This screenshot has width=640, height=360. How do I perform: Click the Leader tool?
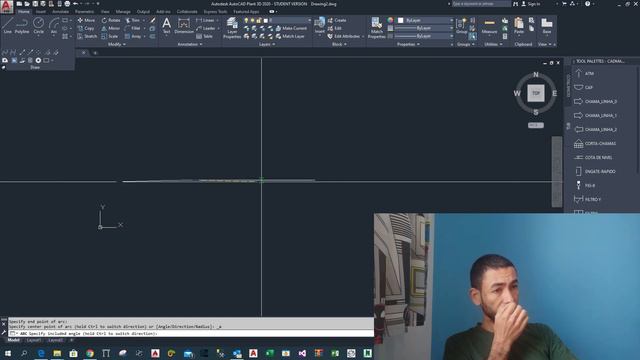206,28
